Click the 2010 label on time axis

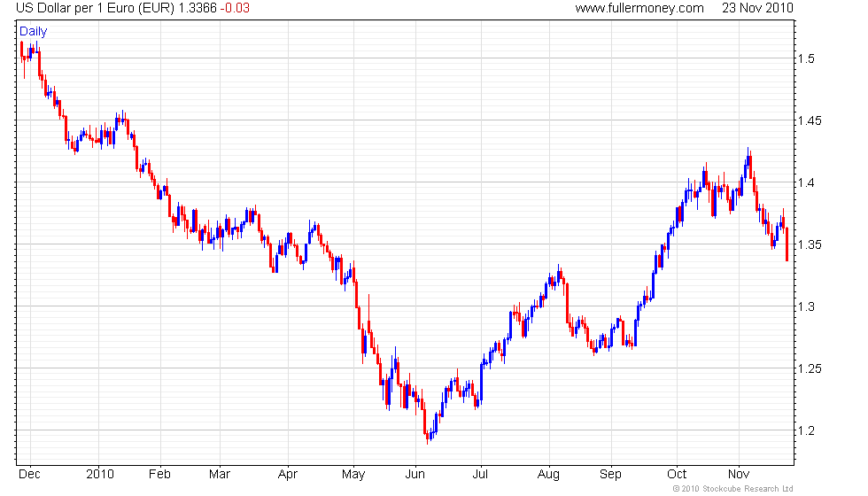[x=99, y=475]
